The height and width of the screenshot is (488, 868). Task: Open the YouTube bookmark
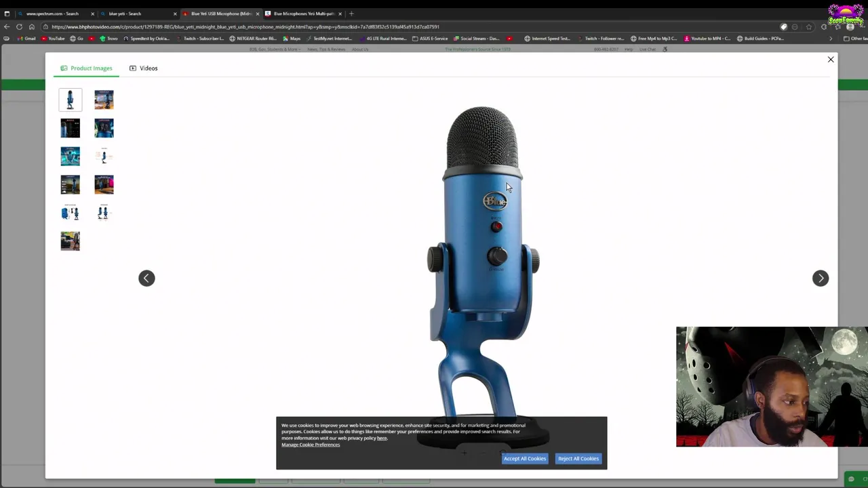point(53,39)
